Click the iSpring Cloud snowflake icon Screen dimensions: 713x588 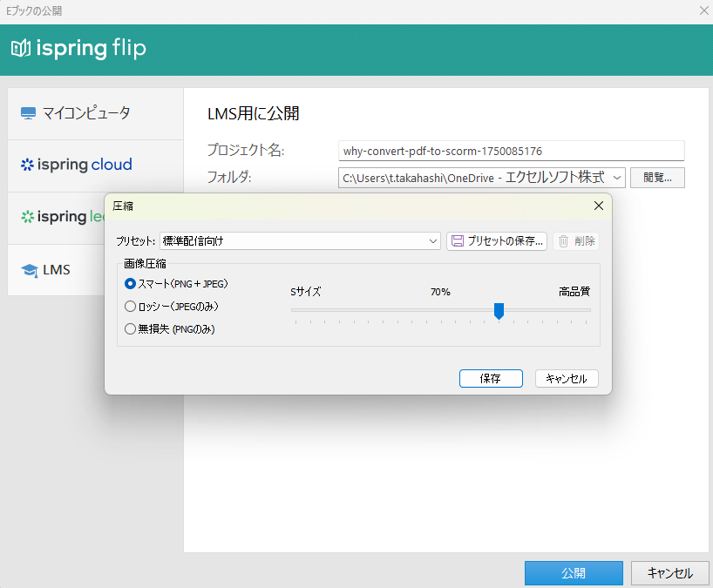(x=27, y=165)
